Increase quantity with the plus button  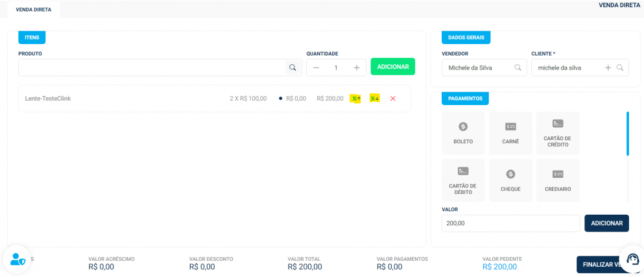pos(356,67)
